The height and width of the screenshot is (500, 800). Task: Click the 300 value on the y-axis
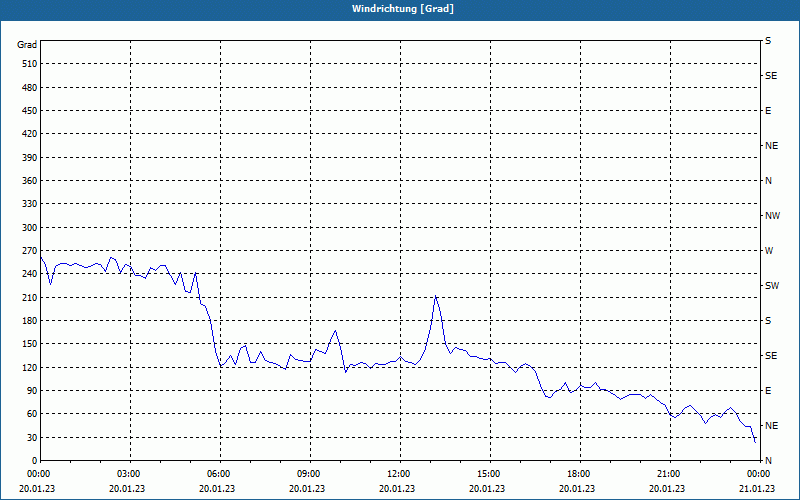(x=30, y=227)
